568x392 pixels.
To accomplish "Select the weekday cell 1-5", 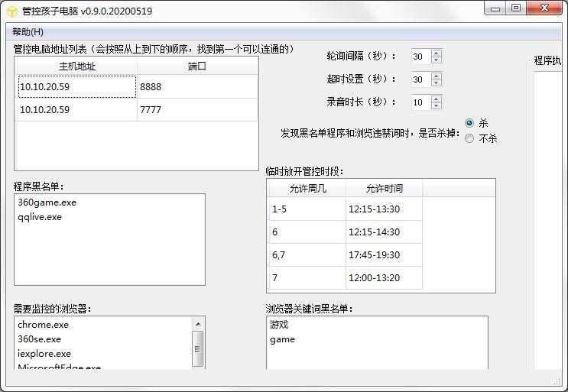I will [307, 209].
